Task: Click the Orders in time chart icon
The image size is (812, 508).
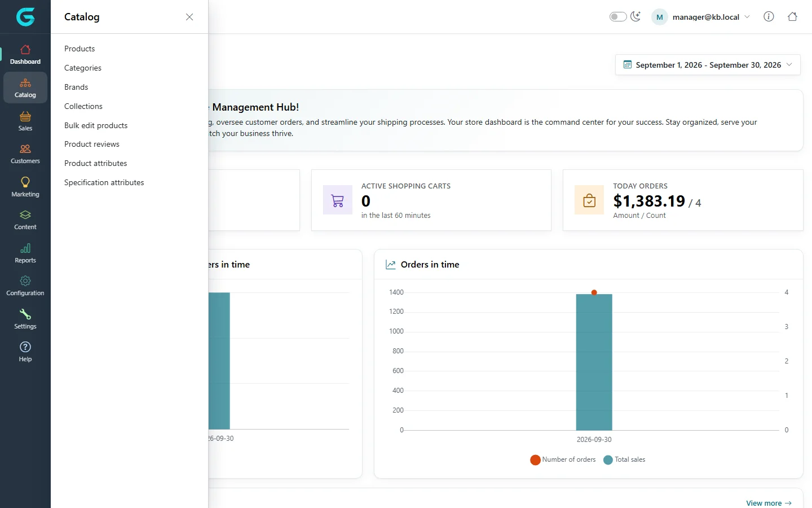Action: [x=390, y=264]
